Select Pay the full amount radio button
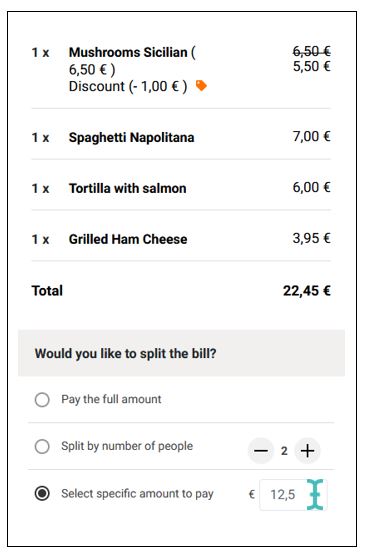 [42, 399]
